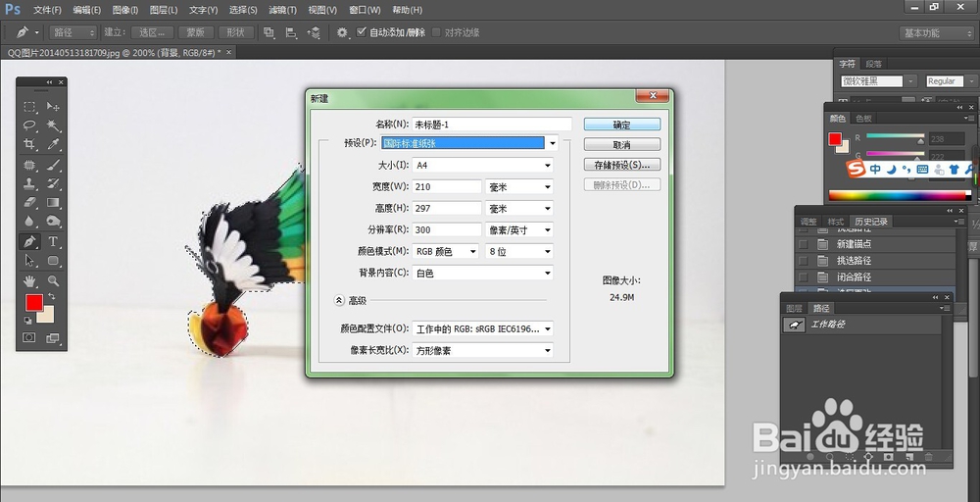Select the Hand tool
This screenshot has width=980, height=502.
[29, 280]
